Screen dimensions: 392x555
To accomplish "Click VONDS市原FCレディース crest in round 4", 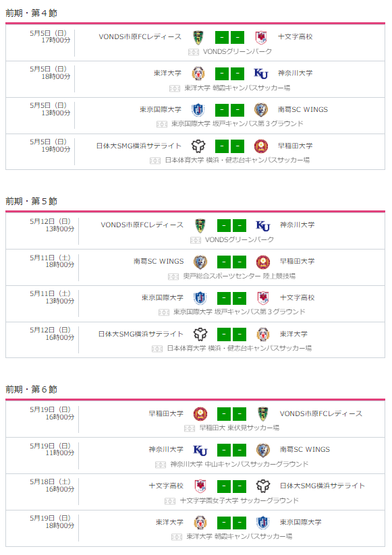I will pyautogui.click(x=198, y=38).
